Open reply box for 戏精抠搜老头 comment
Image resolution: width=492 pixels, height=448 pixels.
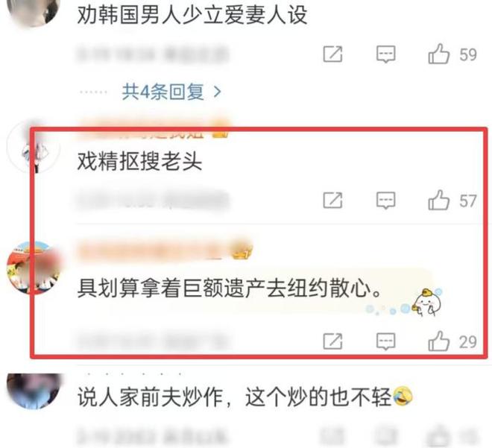[x=385, y=201]
